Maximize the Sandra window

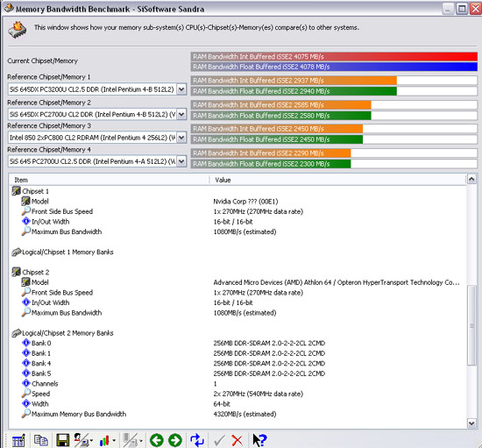tap(462, 9)
